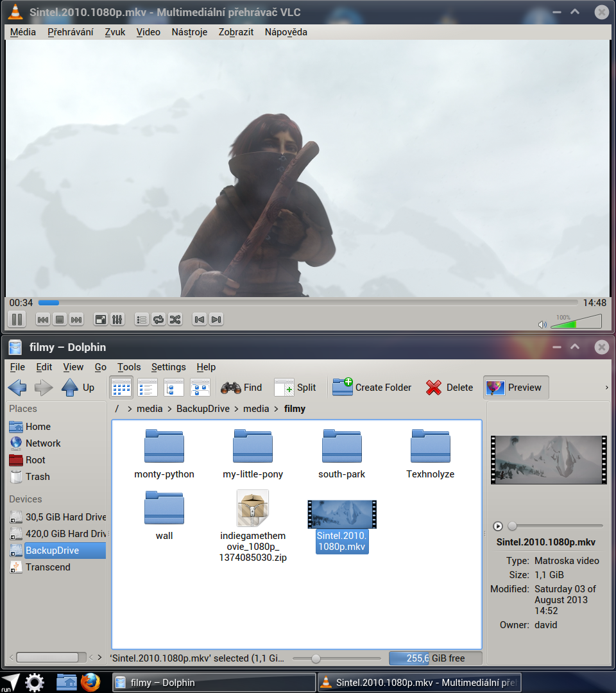Click BackupDrive in the breadcrumb path

tap(203, 409)
